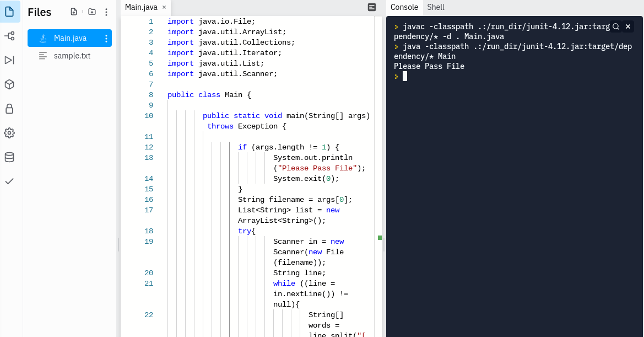Click line number 22 in gutter
The width and height of the screenshot is (644, 337).
point(149,315)
